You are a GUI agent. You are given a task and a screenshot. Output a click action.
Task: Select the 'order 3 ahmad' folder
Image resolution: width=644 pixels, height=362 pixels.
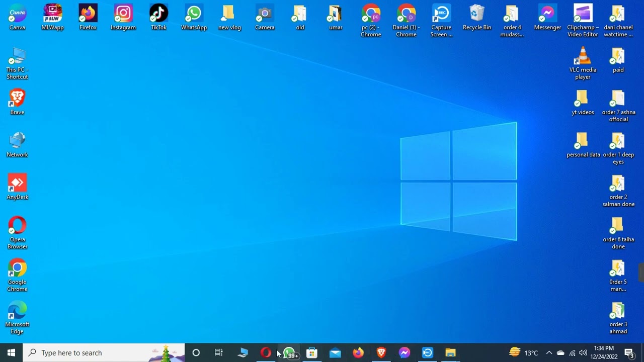618,318
